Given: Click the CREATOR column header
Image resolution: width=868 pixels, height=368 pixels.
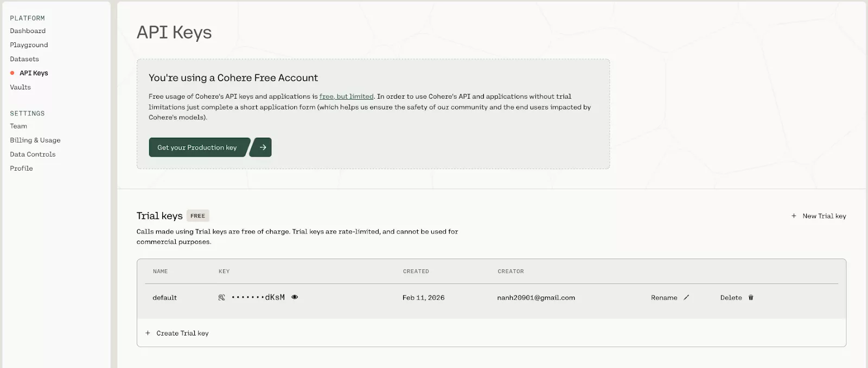Looking at the screenshot, I should click(510, 272).
